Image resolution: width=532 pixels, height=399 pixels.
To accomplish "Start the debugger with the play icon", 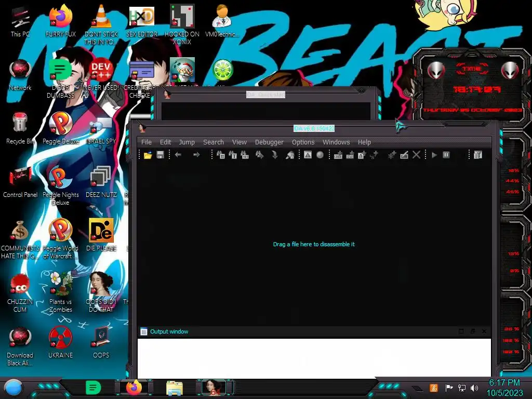I will click(434, 155).
